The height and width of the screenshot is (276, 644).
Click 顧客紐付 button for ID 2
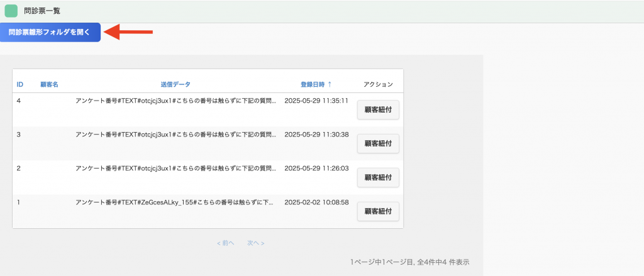378,177
